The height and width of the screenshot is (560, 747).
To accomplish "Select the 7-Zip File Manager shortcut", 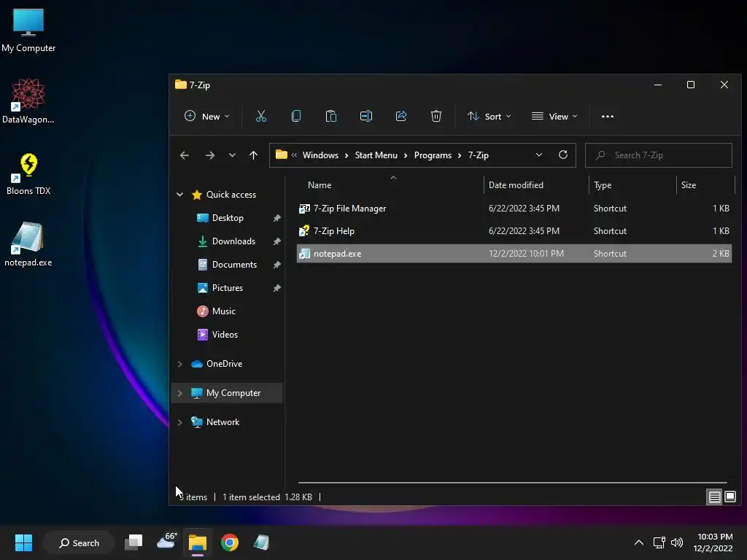I will [514, 209].
